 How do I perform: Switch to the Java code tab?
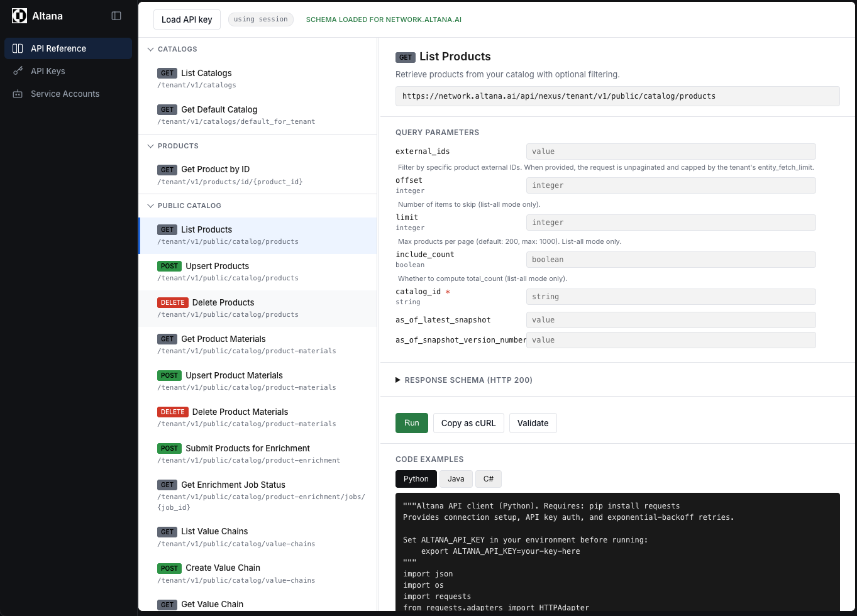pos(456,479)
